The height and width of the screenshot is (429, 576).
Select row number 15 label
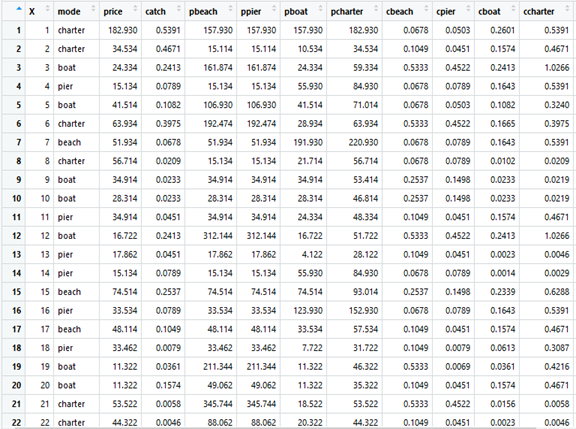click(x=17, y=292)
